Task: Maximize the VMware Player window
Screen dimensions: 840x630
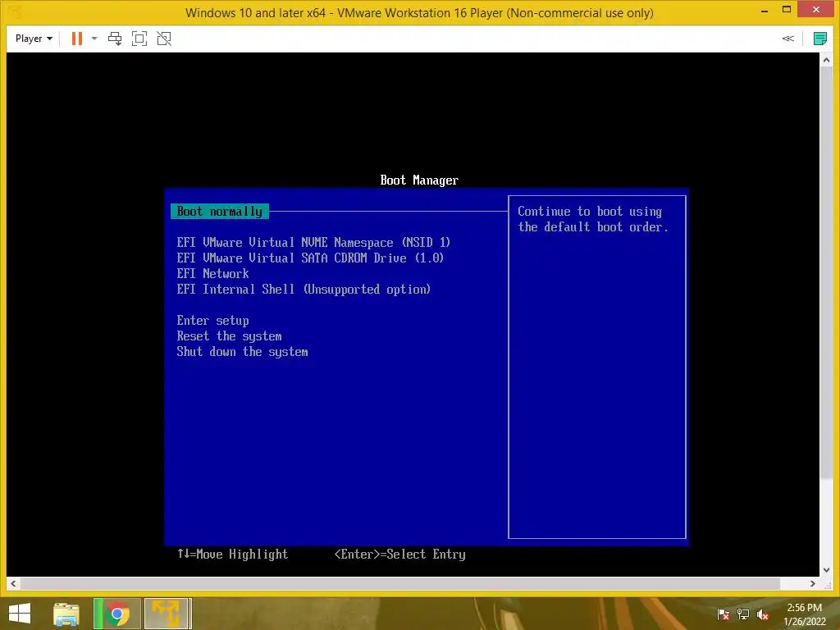Action: click(x=787, y=10)
